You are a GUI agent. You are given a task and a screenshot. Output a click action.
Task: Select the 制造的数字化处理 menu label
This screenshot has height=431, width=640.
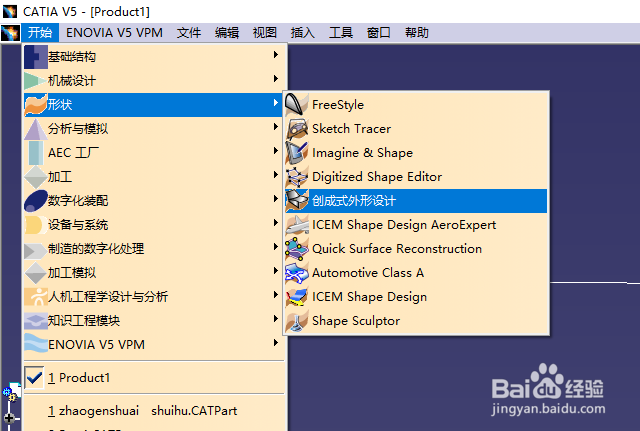point(96,249)
